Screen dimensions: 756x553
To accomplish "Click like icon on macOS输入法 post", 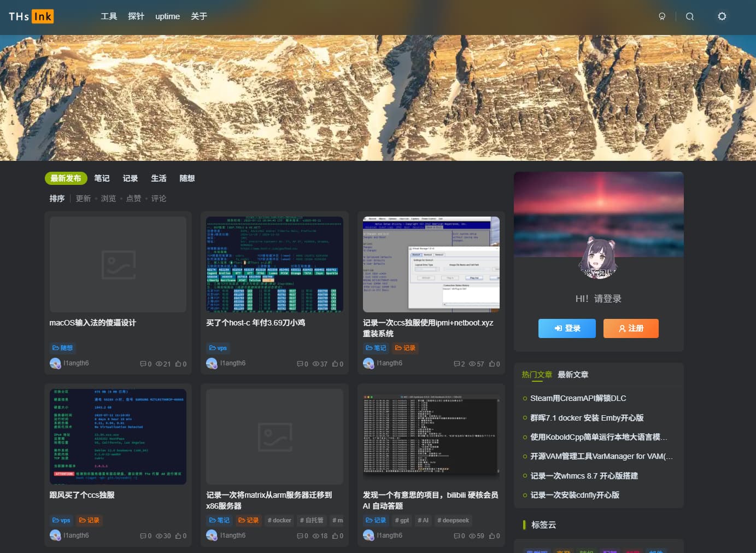I will (178, 364).
